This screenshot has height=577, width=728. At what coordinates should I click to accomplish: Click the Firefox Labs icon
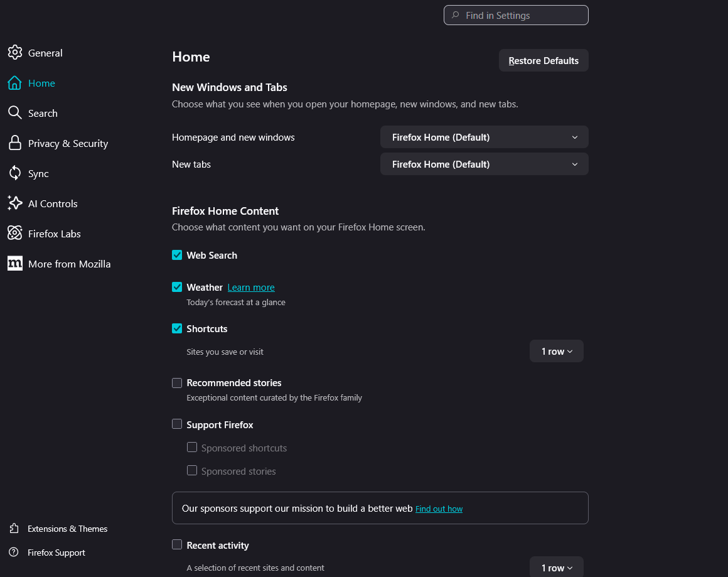[x=15, y=234]
